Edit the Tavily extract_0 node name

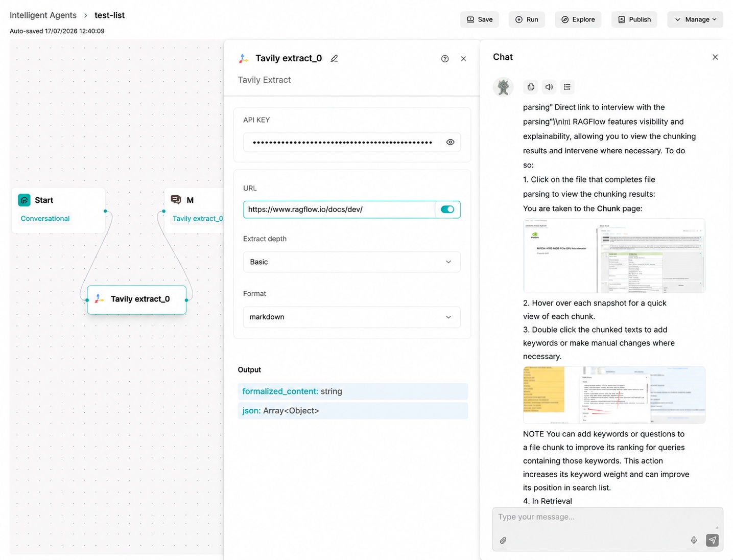(334, 58)
